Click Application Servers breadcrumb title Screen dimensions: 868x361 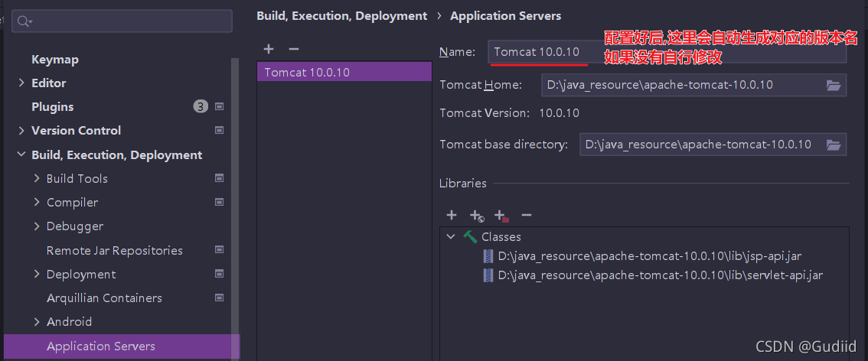point(505,16)
